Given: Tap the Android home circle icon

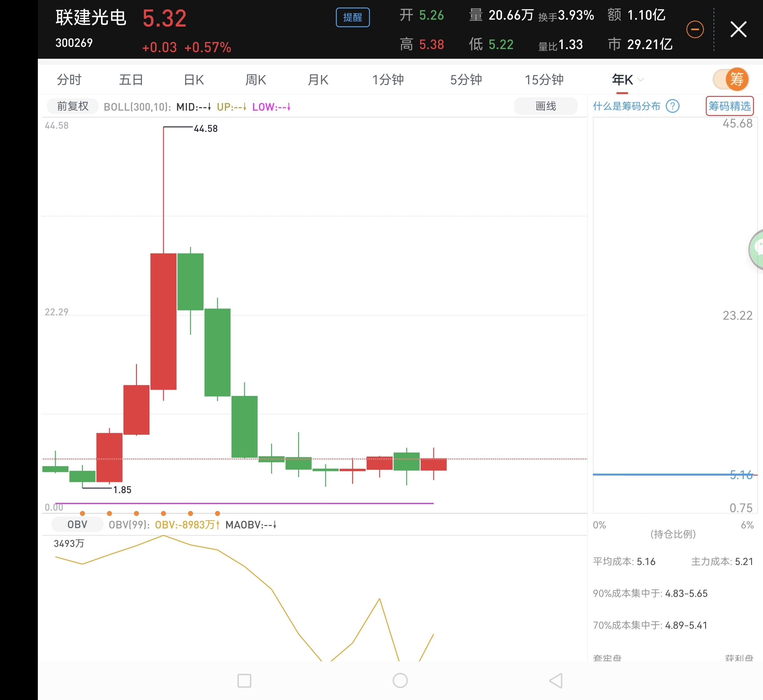Looking at the screenshot, I should (400, 681).
